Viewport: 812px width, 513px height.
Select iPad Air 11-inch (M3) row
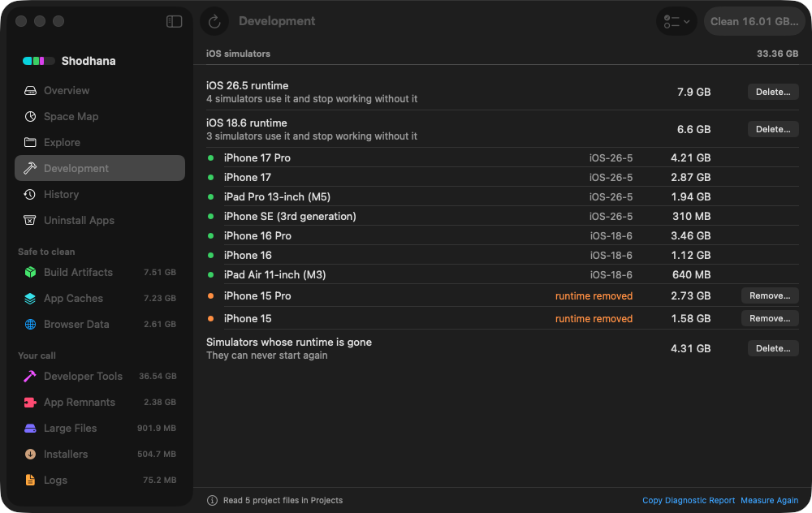tap(503, 275)
